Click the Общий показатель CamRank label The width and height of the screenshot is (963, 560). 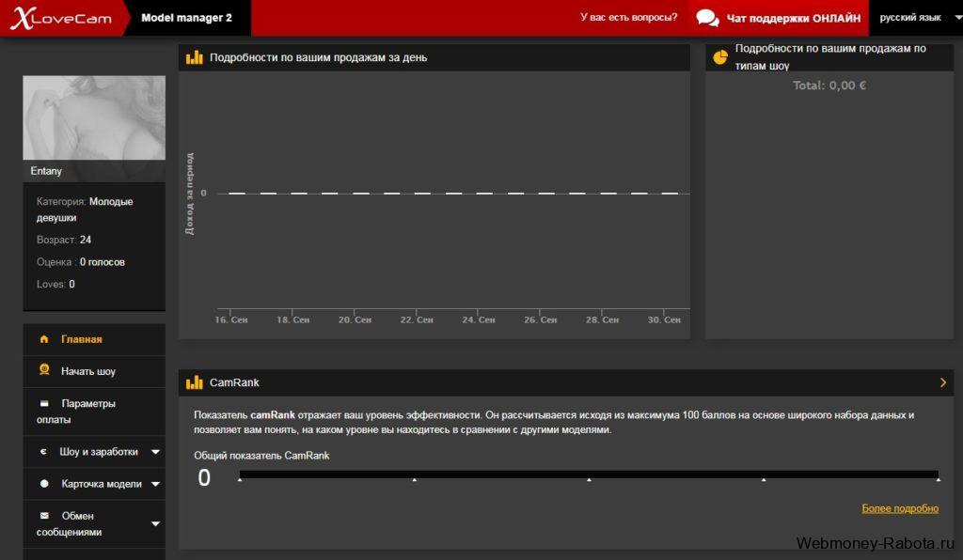(261, 456)
